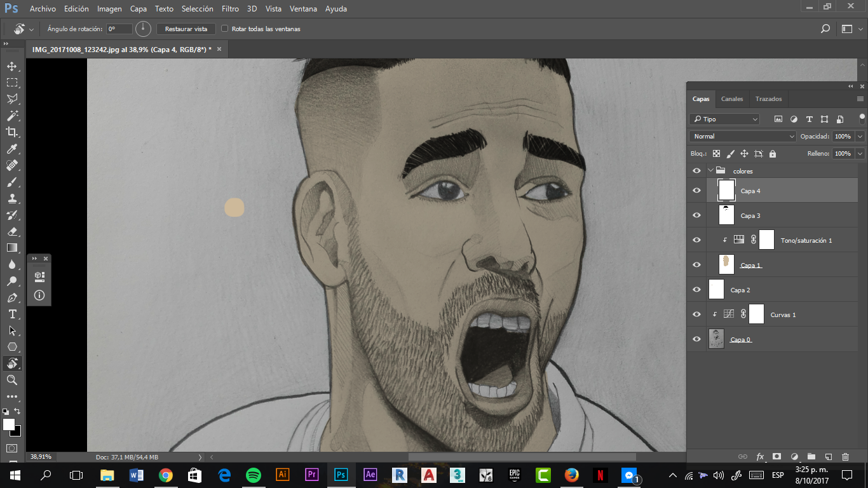This screenshot has height=488, width=868.
Task: Toggle lock transparent pixels
Action: pos(716,154)
